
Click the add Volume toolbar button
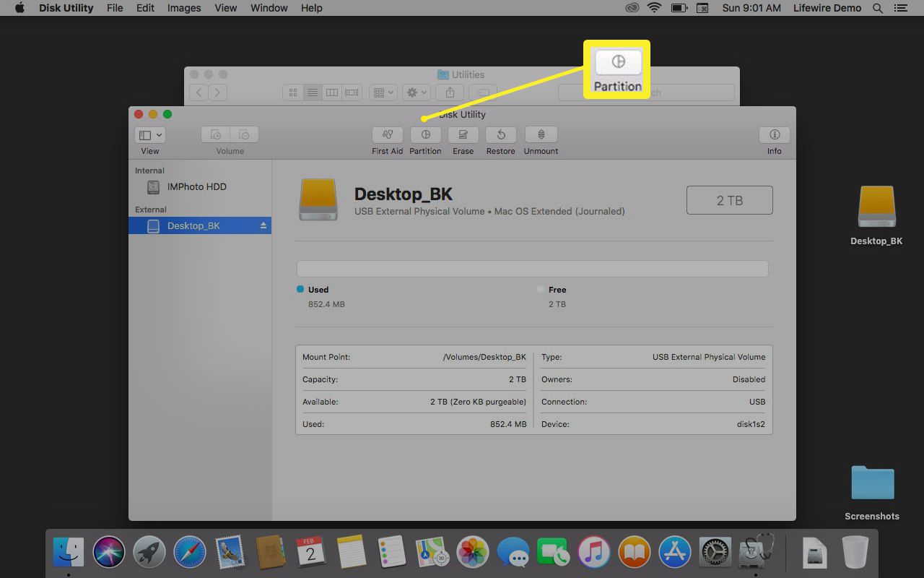coord(215,135)
